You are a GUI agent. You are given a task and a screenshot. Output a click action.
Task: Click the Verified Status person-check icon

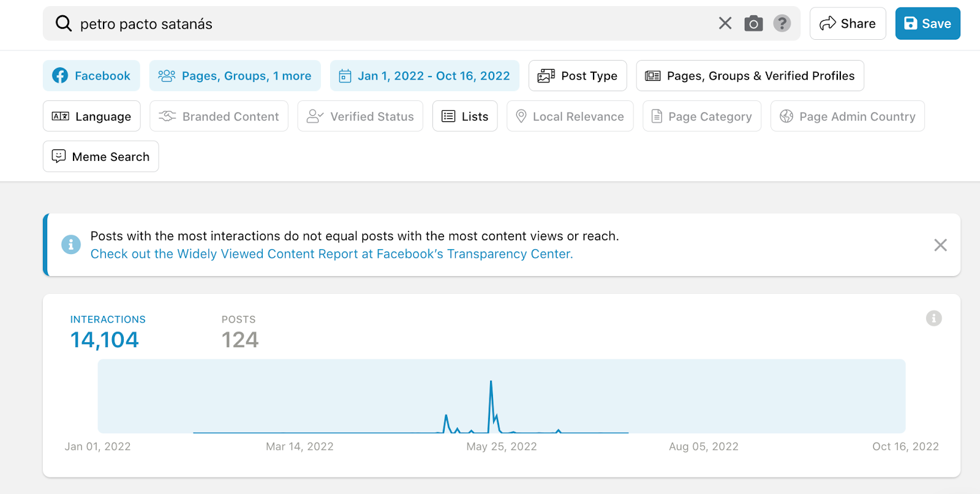(315, 116)
